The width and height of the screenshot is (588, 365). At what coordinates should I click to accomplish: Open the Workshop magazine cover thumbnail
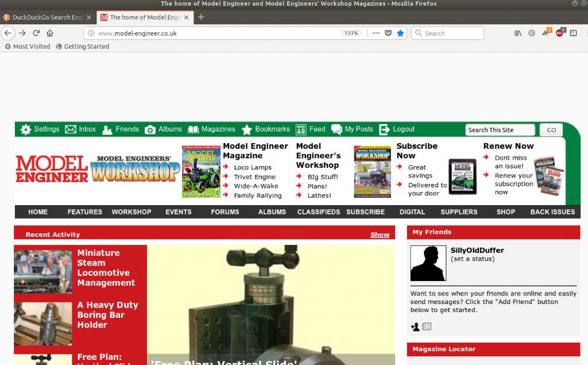pos(372,172)
